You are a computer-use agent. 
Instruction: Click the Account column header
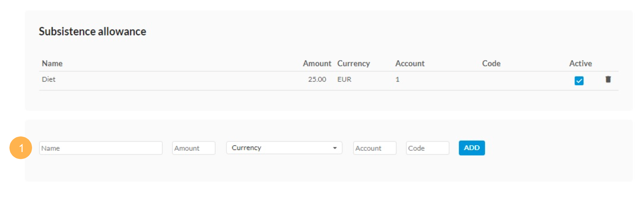tap(410, 64)
